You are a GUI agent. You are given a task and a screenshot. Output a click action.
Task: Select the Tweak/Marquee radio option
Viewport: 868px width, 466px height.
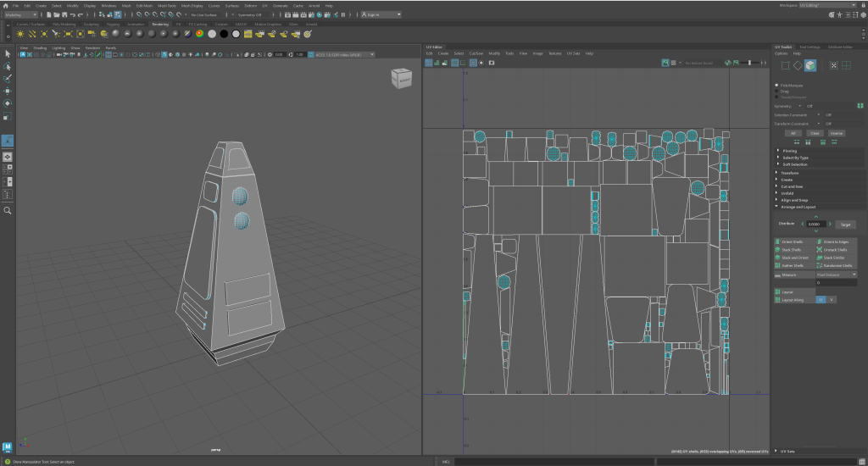(776, 97)
